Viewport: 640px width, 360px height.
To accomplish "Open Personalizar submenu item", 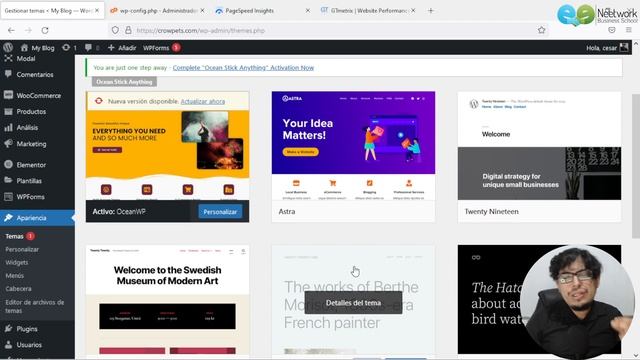I will click(x=22, y=249).
